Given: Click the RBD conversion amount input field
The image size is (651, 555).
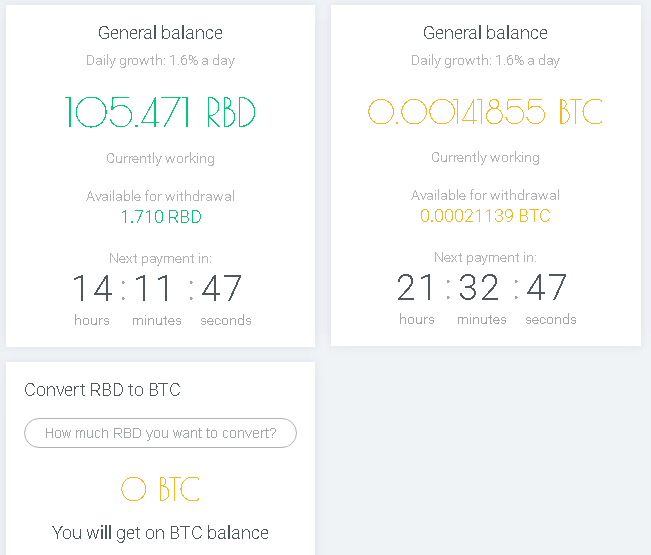Looking at the screenshot, I should 160,433.
